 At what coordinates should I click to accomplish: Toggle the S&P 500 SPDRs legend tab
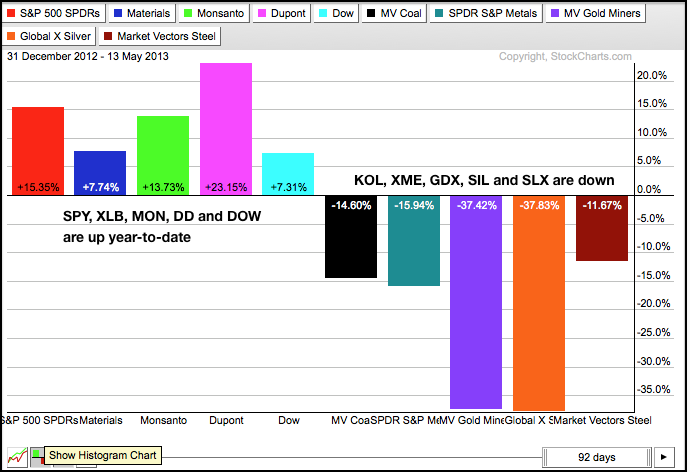54,13
